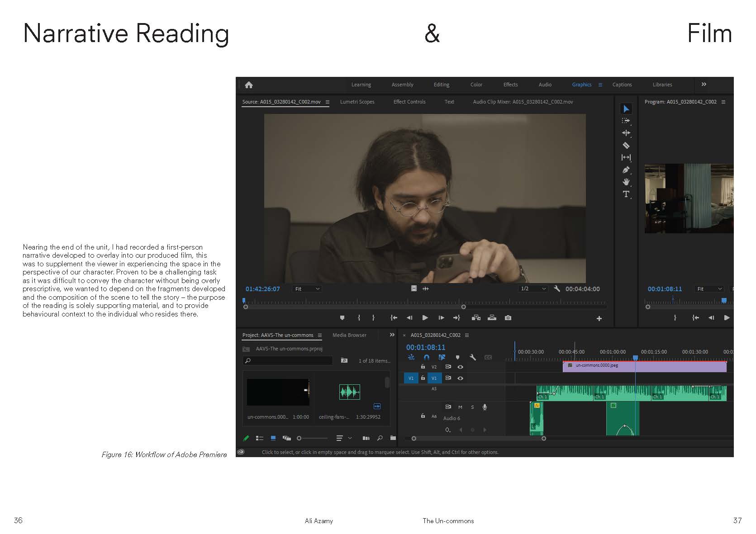Select the Razor tool in tools panel
This screenshot has width=756, height=534.
pos(626,146)
